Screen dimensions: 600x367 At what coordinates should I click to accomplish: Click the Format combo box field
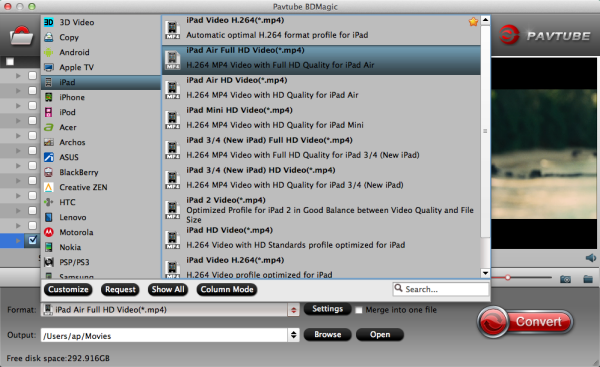click(170, 310)
